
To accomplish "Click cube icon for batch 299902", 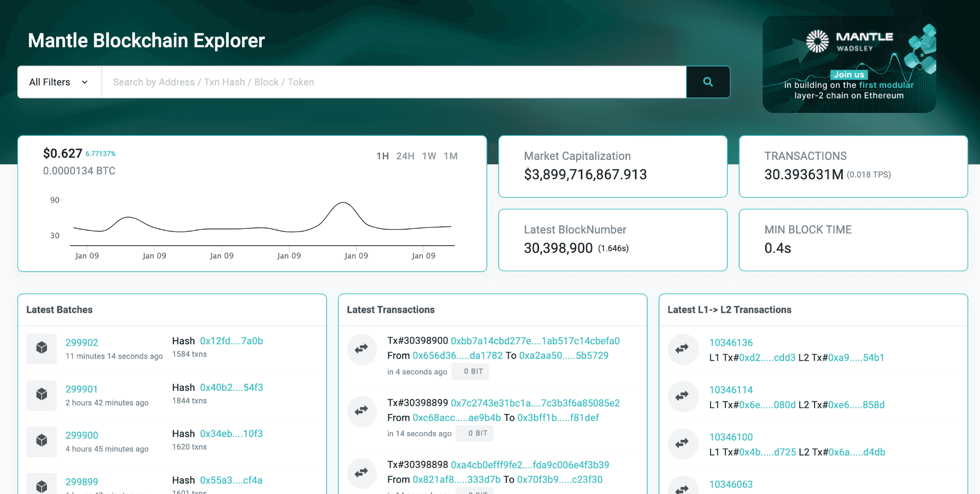I will [x=42, y=348].
